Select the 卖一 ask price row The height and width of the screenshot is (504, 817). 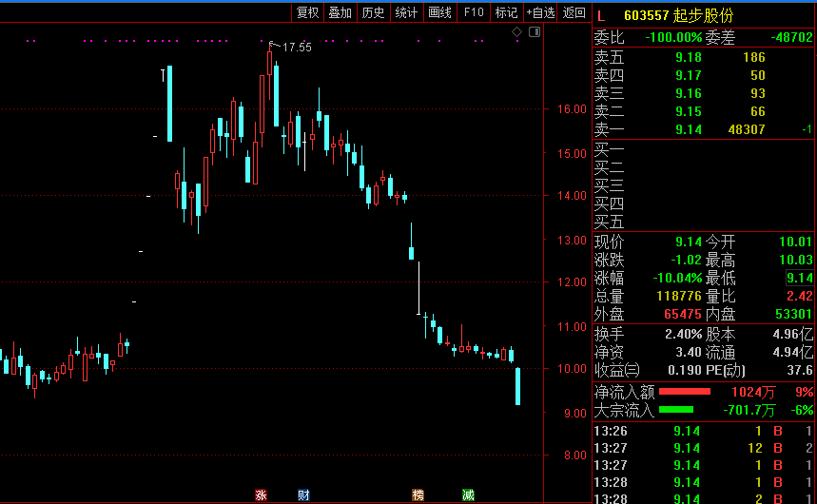click(704, 129)
